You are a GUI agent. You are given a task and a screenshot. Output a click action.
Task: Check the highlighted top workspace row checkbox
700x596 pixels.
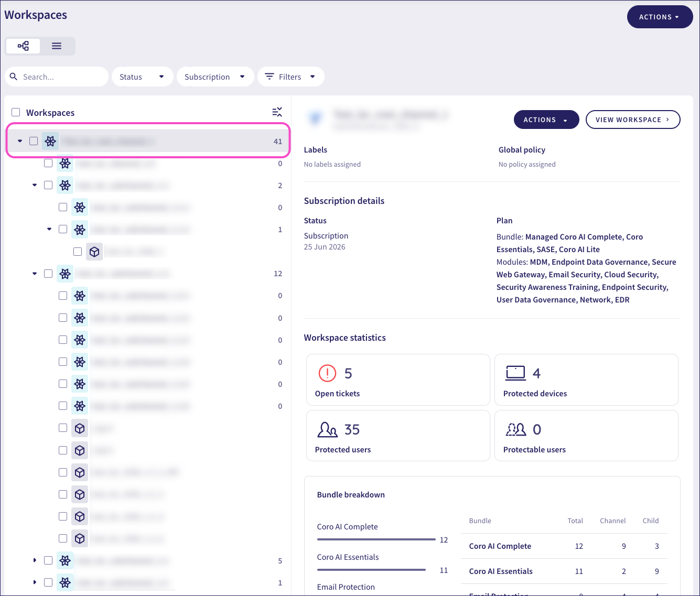point(34,141)
